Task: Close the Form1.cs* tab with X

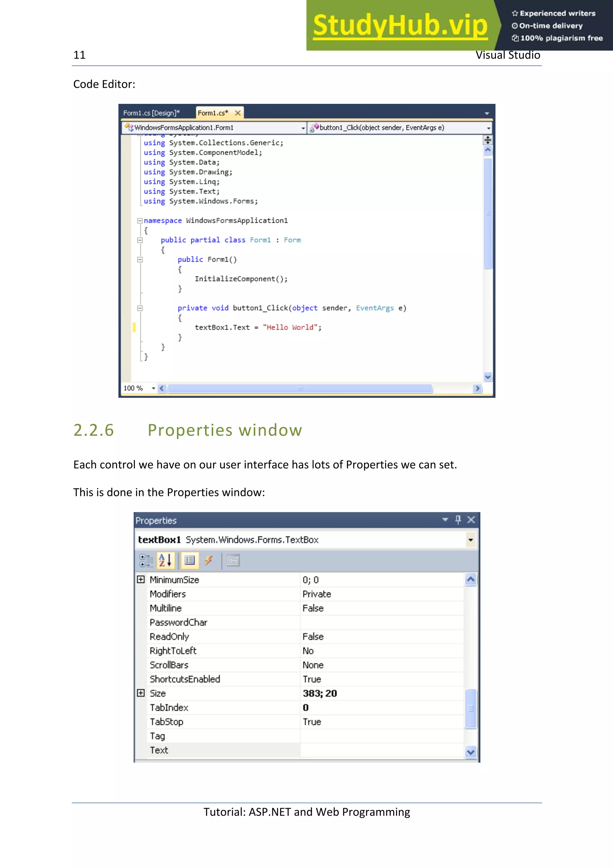Action: coord(238,113)
